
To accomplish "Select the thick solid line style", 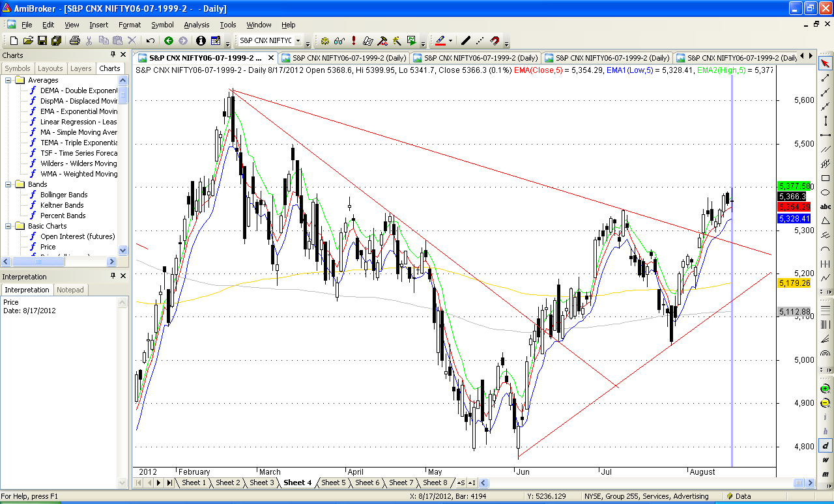I will (x=466, y=40).
